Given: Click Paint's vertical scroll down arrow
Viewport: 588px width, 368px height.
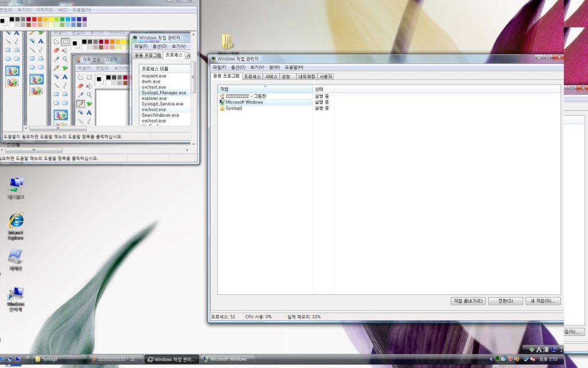Looking at the screenshot, I should point(194,144).
